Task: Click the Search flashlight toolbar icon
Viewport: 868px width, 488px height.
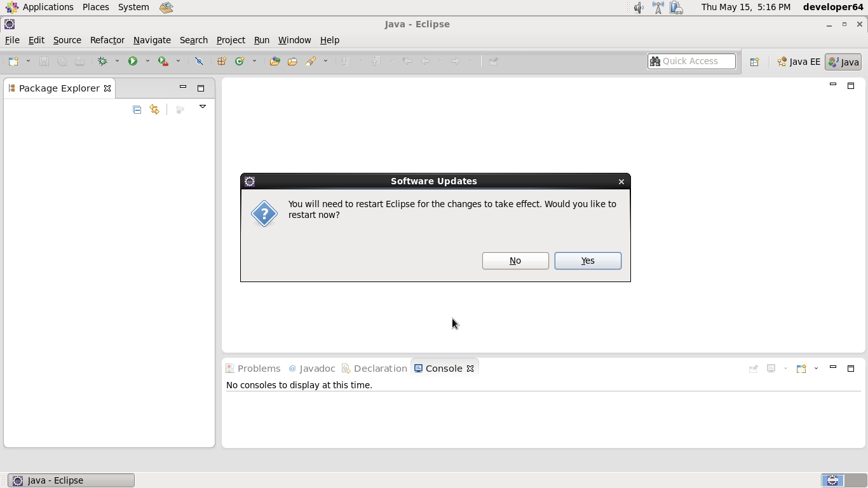Action: [311, 62]
